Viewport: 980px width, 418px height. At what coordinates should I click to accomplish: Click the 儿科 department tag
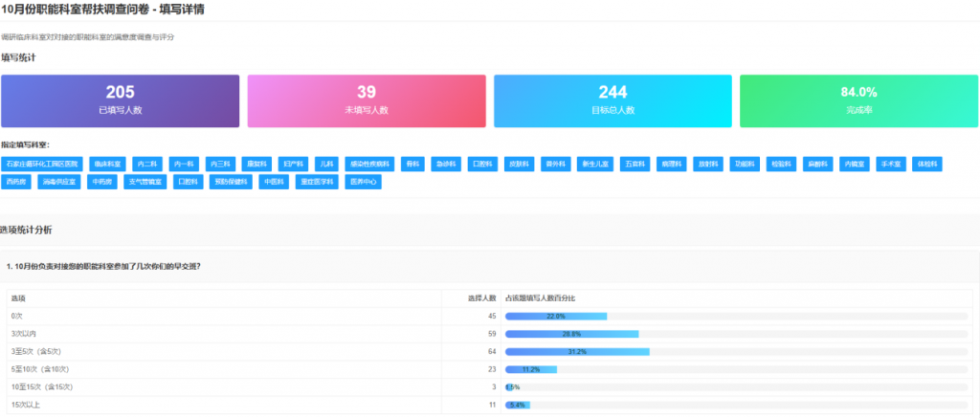327,164
